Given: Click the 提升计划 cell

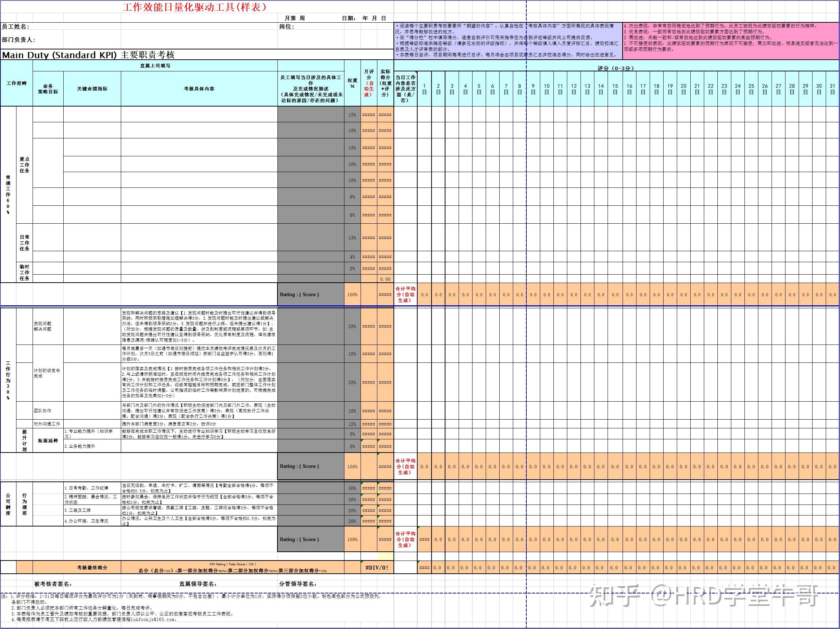Looking at the screenshot, I should click(24, 440).
